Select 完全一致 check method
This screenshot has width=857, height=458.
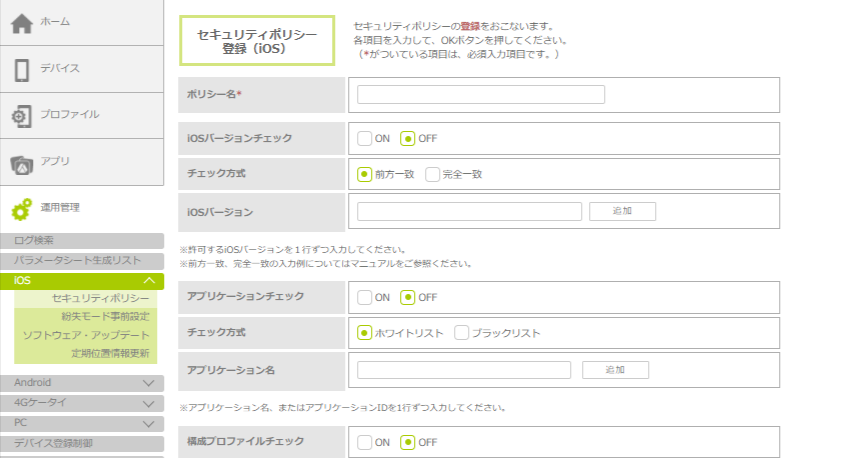(433, 174)
